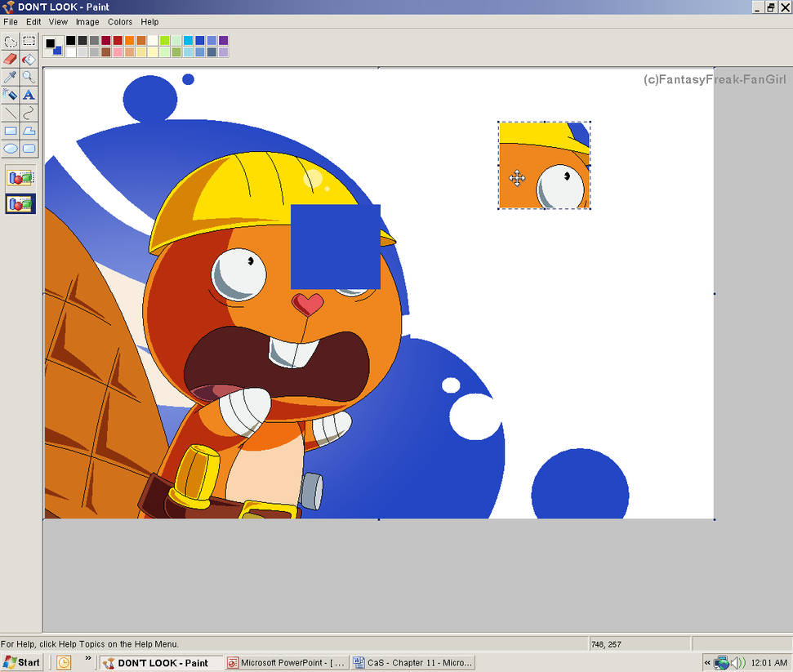
Task: Choose the Eraser tool
Action: [x=11, y=59]
